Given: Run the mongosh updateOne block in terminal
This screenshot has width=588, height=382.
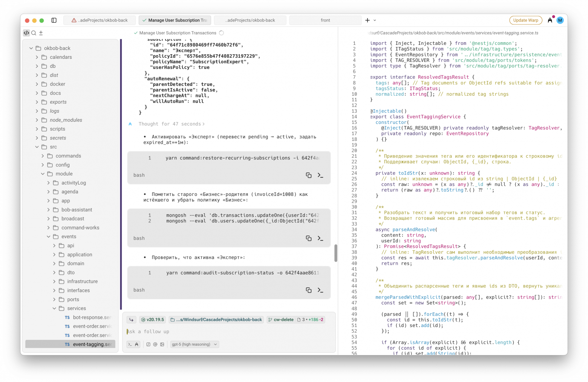Looking at the screenshot, I should 320,238.
